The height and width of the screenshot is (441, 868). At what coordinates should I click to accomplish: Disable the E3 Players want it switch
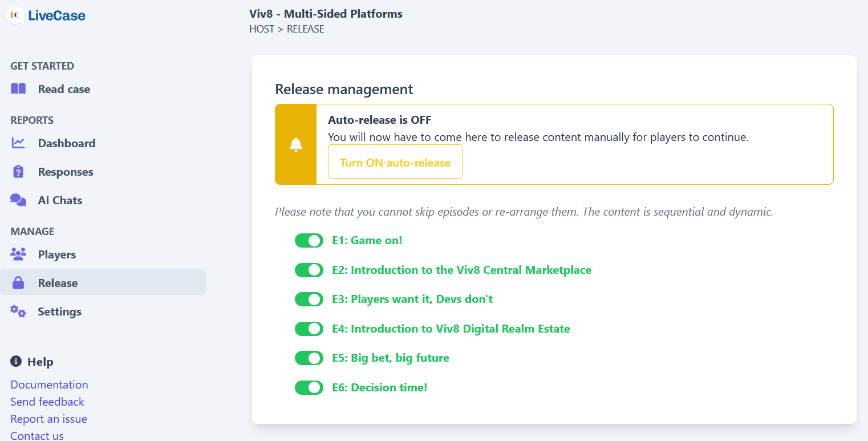pyautogui.click(x=309, y=300)
